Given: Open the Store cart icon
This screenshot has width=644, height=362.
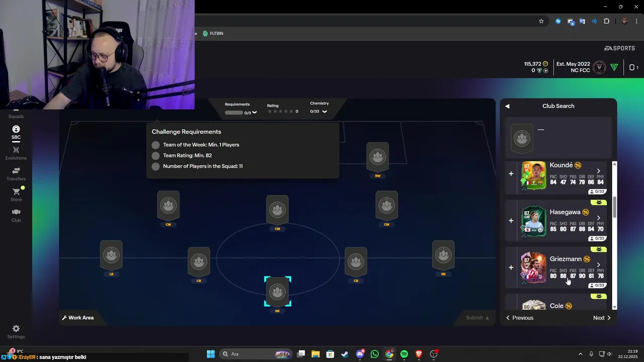Looking at the screenshot, I should [16, 192].
